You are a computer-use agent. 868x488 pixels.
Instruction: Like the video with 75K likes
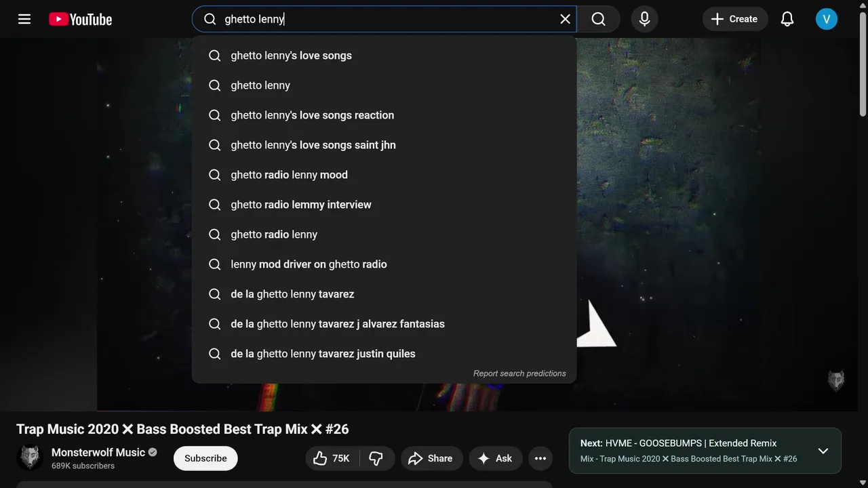pyautogui.click(x=332, y=459)
